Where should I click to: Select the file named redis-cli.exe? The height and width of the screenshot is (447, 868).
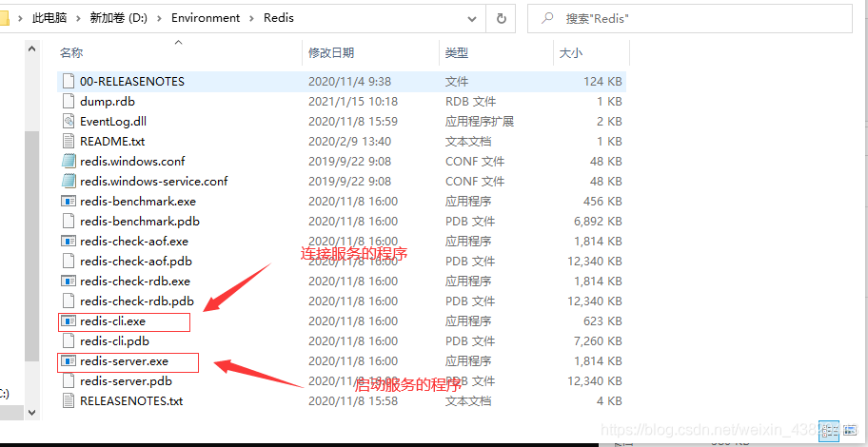(x=112, y=321)
